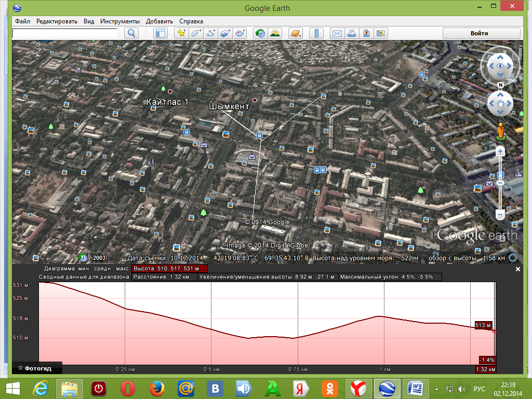The height and width of the screenshot is (399, 532).
Task: Click the Увеличение/уменьшение высоты statistic
Action: tap(267, 277)
